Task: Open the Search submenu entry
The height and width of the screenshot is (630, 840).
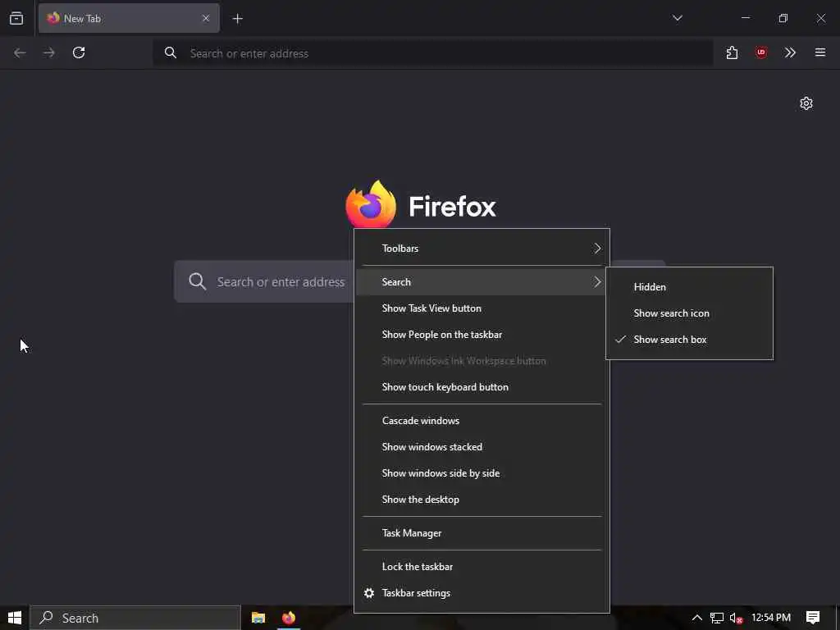Action: pos(482,282)
